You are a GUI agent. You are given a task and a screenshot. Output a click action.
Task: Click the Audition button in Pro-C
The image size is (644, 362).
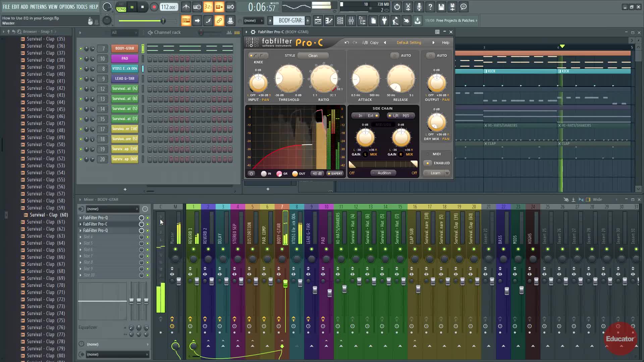384,173
